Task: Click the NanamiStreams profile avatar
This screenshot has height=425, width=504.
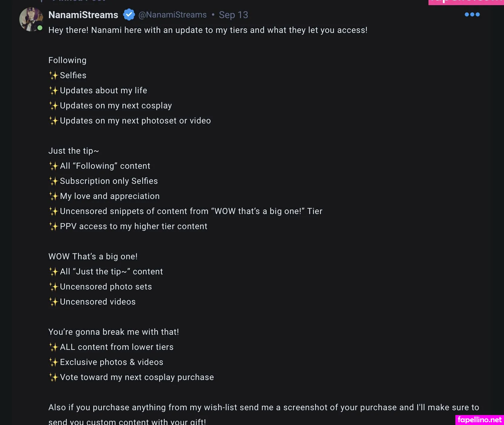Action: 31,19
